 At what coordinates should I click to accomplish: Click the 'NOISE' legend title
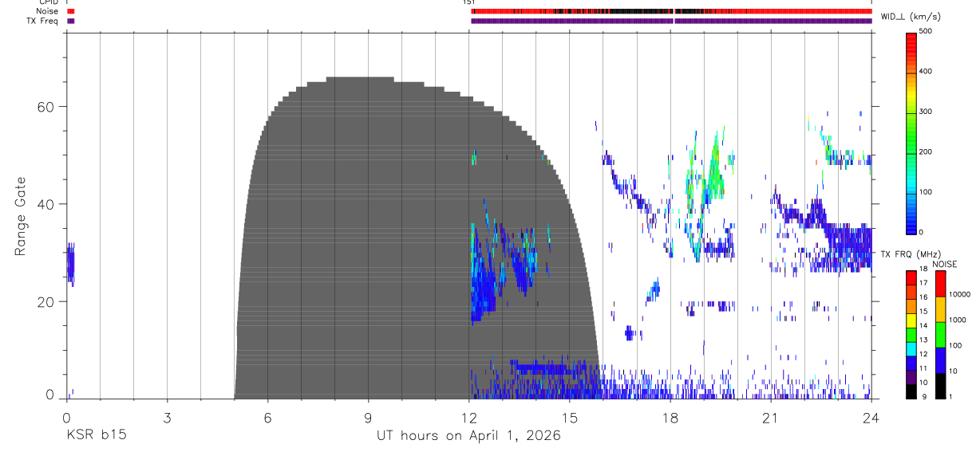pos(945,264)
